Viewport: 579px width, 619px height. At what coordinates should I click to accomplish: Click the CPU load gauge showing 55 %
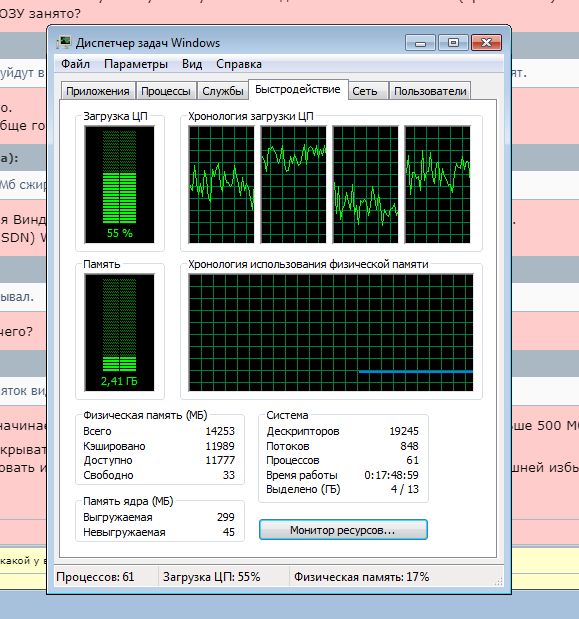119,184
